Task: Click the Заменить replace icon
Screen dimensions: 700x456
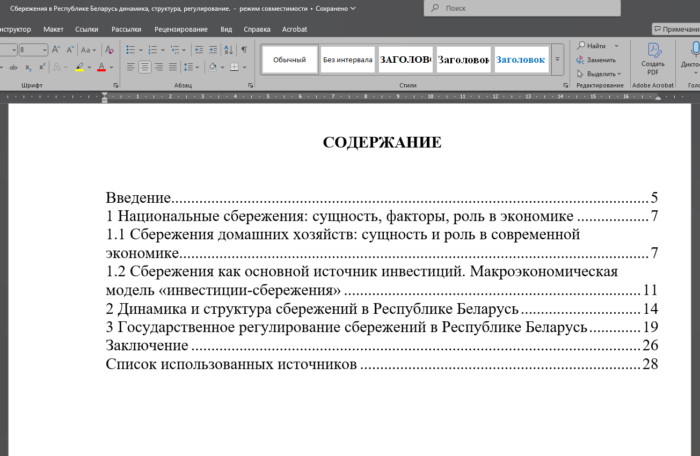Action: tap(580, 60)
